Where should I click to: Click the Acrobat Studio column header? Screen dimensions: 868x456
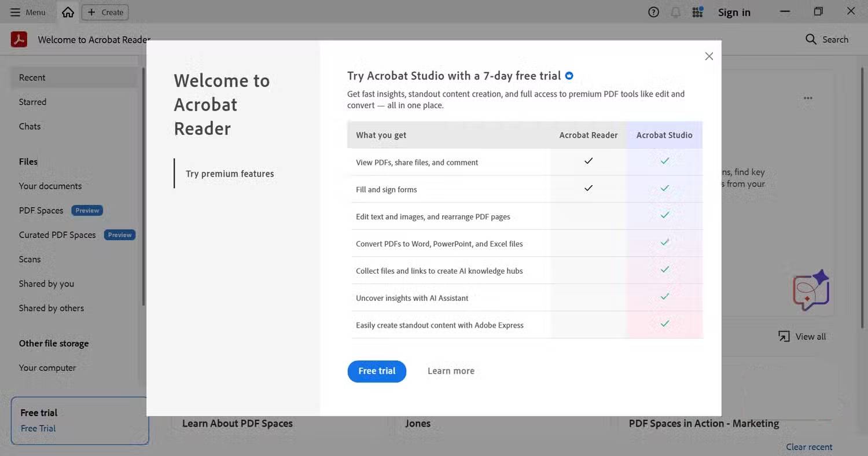pyautogui.click(x=664, y=135)
